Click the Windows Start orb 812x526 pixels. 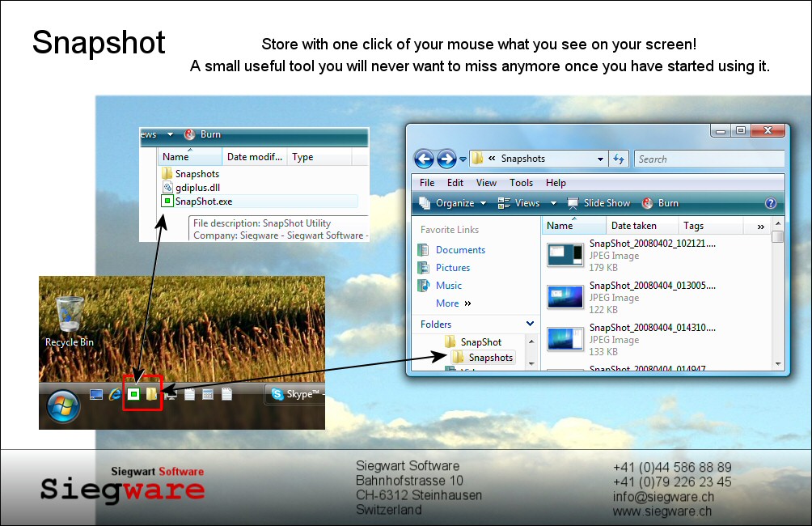coord(63,405)
